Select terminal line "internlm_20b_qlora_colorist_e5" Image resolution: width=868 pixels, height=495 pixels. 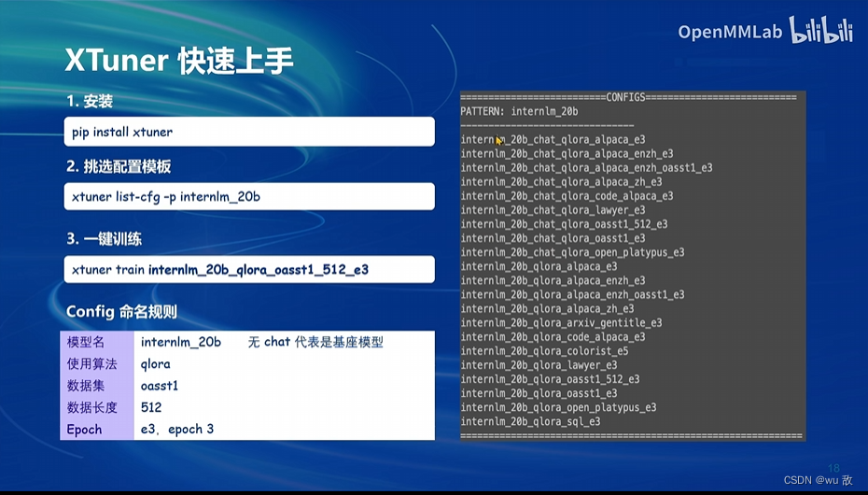[545, 351]
